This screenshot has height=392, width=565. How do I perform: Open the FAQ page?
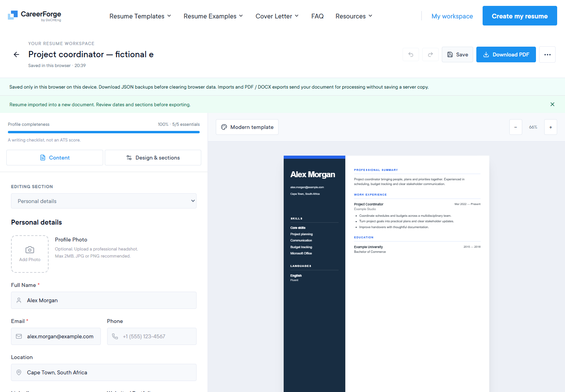317,16
